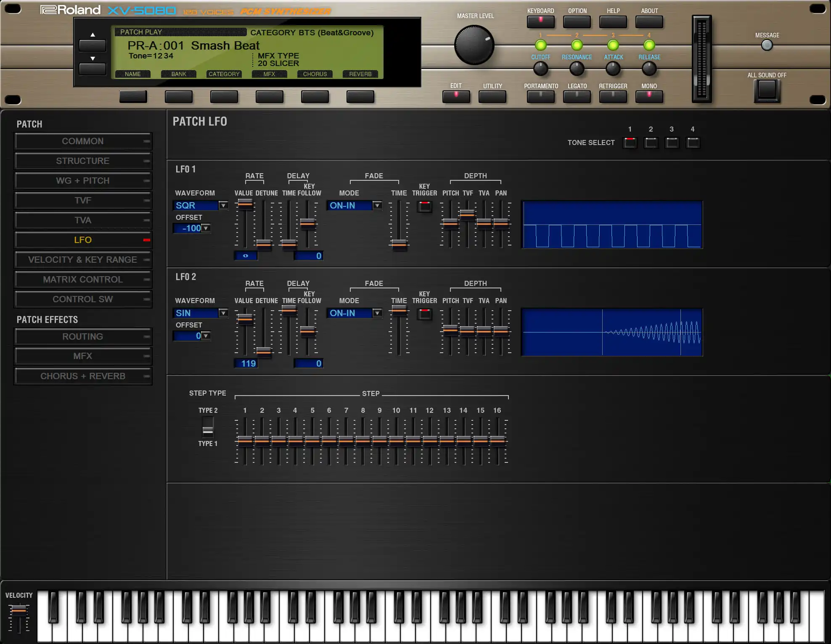The height and width of the screenshot is (644, 831).
Task: Click the LFO 2 rate value field
Action: pos(246,364)
